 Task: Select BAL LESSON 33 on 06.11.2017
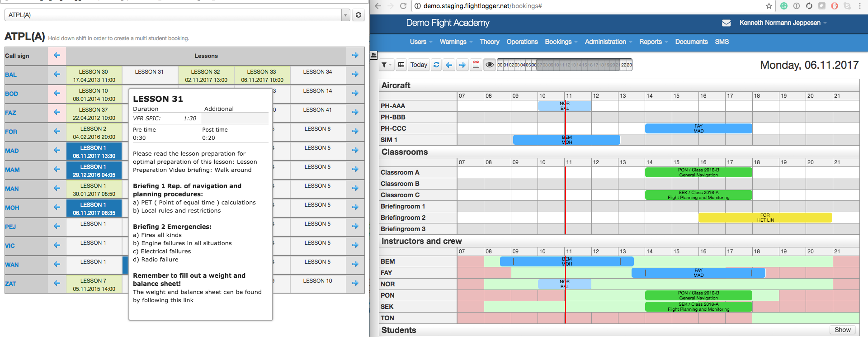[262, 75]
